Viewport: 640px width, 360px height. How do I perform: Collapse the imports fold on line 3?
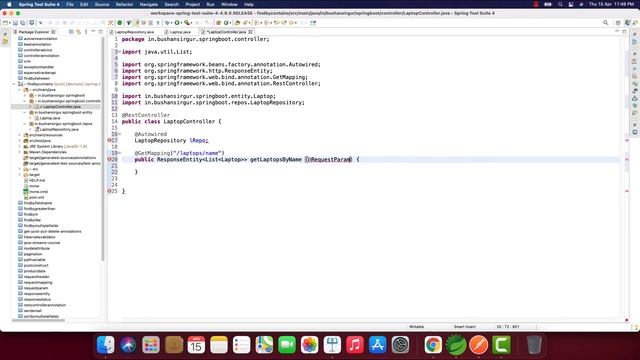pyautogui.click(x=119, y=51)
